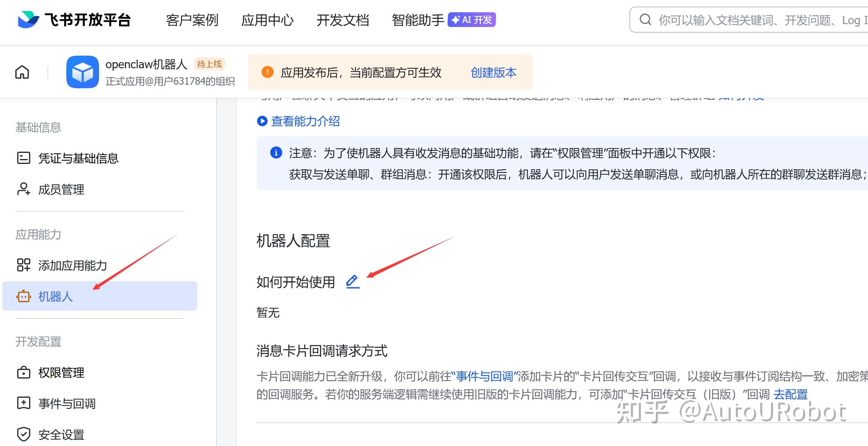This screenshot has width=868, height=446.
Task: Open the 客户案例 menu
Action: tap(192, 20)
